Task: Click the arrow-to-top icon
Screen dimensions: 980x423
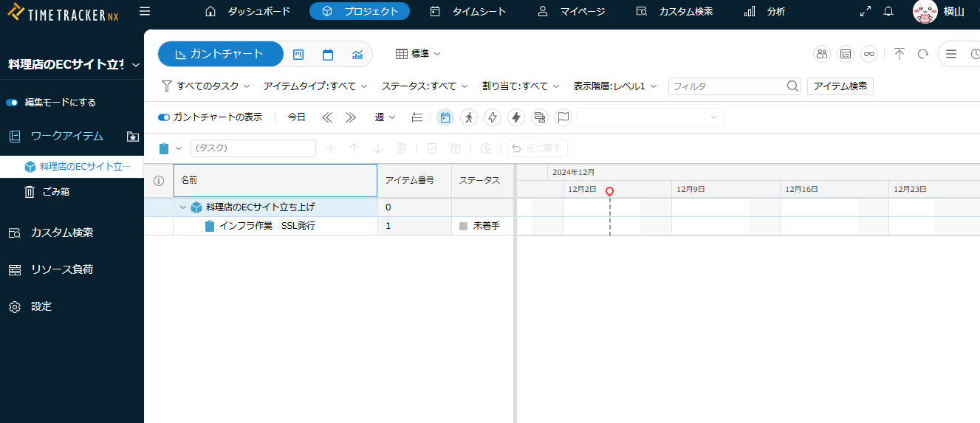Action: coord(899,54)
